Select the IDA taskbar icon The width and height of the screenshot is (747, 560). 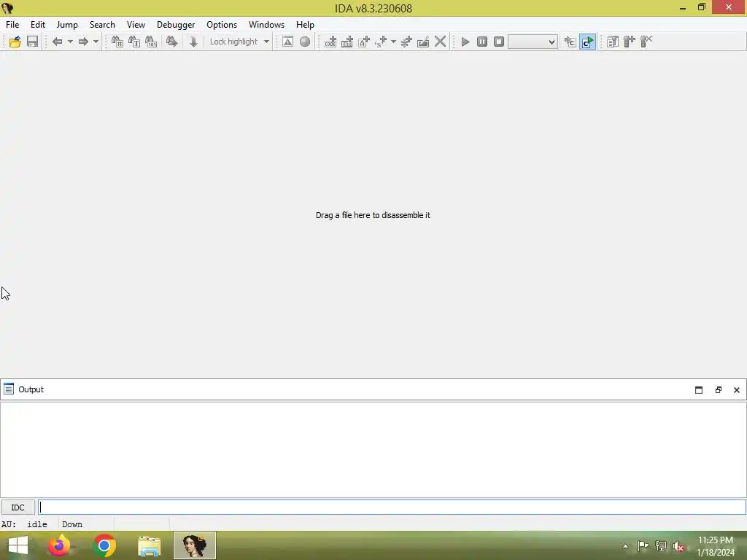[194, 545]
